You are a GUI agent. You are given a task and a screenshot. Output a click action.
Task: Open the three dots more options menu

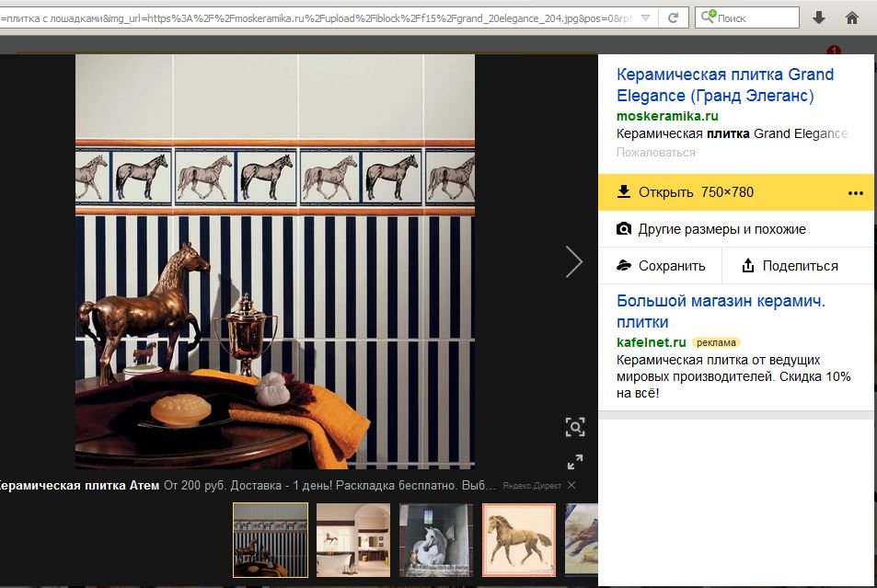855,192
